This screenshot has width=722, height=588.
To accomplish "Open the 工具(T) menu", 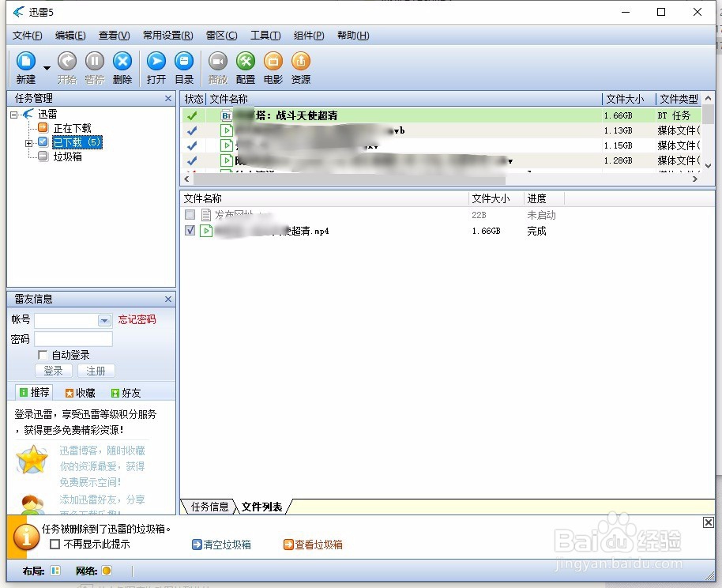I will [265, 36].
